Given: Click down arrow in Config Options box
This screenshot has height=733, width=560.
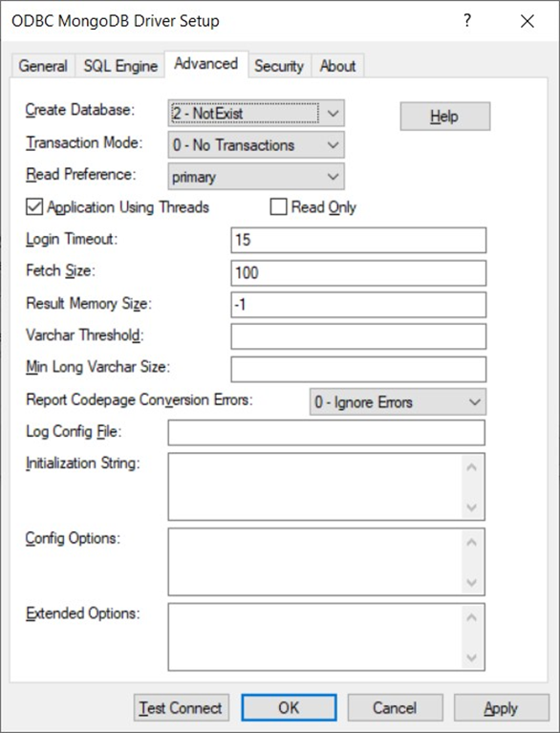Looking at the screenshot, I should click(472, 582).
